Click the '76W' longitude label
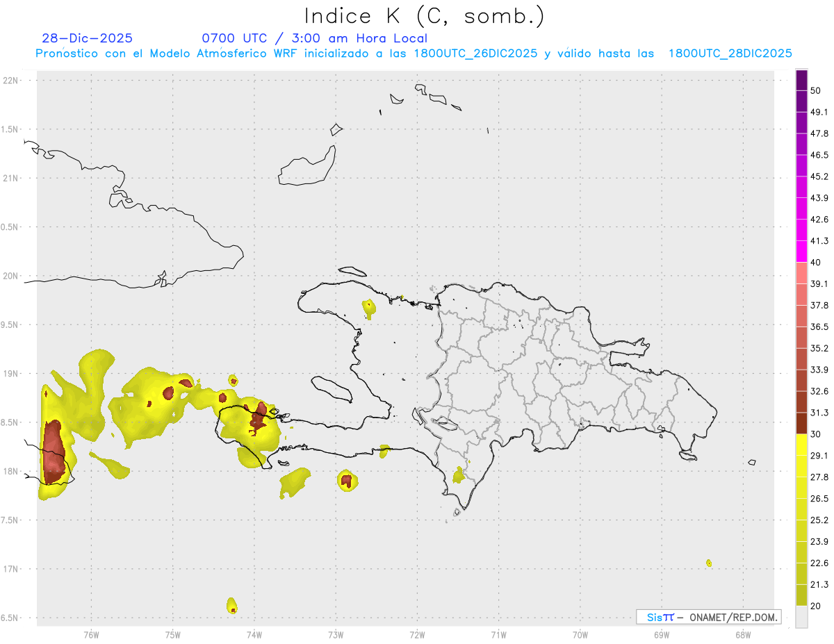 click(x=91, y=635)
